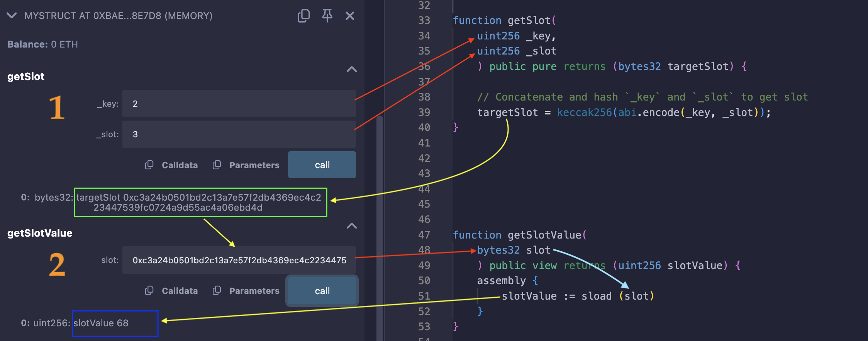Click the getSlotValue slot input field

[x=239, y=260]
